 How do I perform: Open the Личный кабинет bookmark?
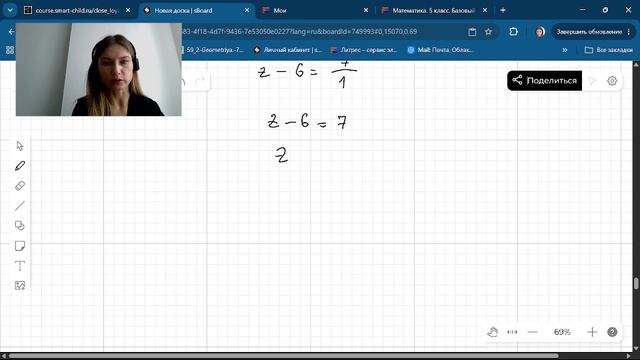coord(287,50)
